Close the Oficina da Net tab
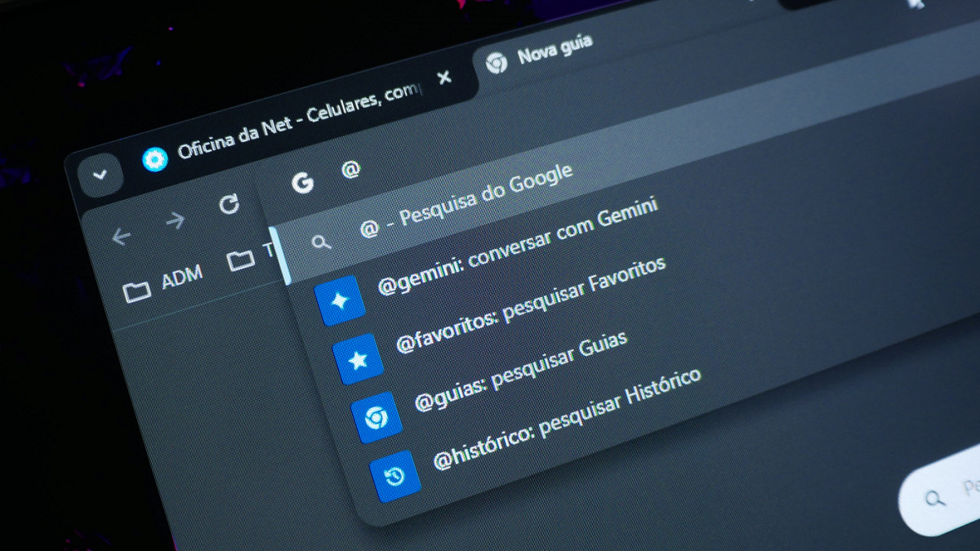This screenshot has width=980, height=551. click(444, 78)
